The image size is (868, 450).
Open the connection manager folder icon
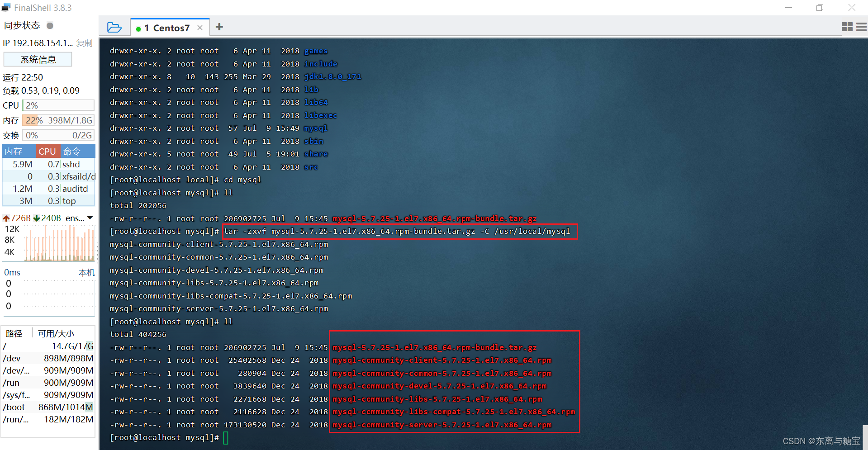[x=114, y=27]
